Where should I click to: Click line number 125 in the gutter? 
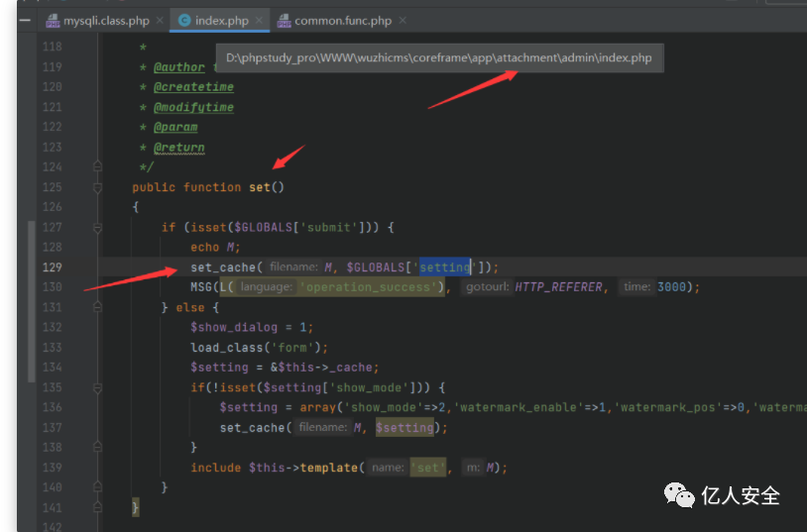tap(52, 187)
